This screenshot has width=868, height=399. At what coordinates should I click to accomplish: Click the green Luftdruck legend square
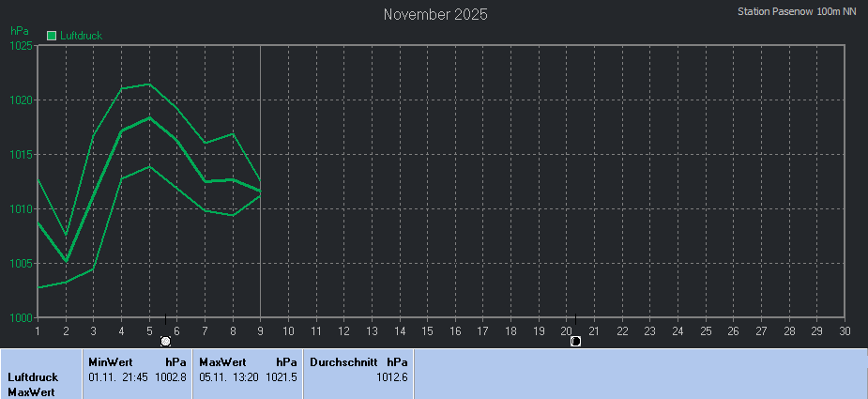click(52, 36)
